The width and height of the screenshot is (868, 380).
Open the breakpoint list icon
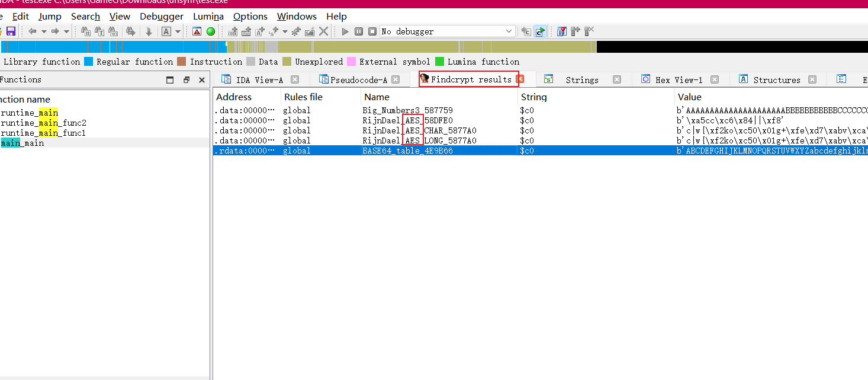pyautogui.click(x=562, y=31)
